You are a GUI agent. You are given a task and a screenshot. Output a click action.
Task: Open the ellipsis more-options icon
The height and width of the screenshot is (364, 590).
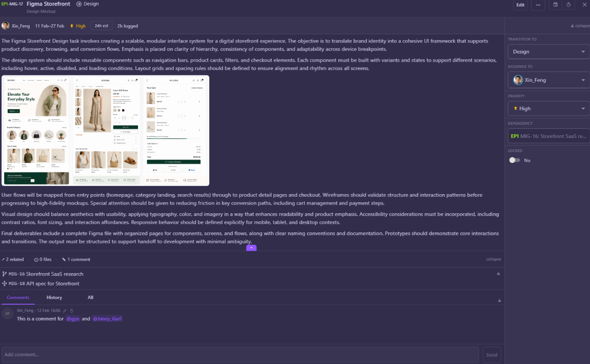point(538,5)
